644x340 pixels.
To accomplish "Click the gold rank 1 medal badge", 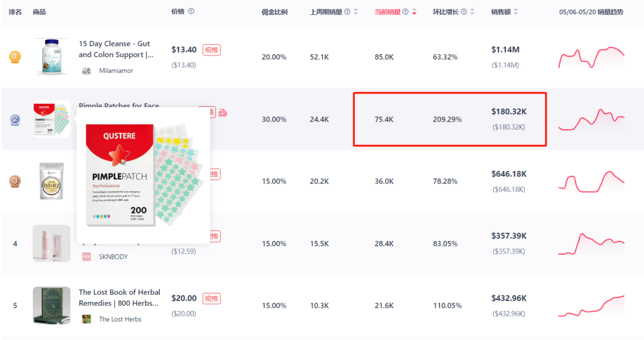I will pos(15,57).
